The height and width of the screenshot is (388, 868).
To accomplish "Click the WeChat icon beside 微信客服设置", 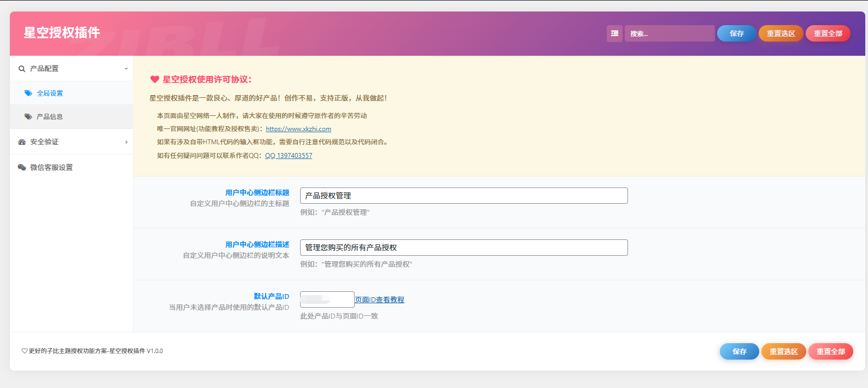I will pyautogui.click(x=22, y=168).
